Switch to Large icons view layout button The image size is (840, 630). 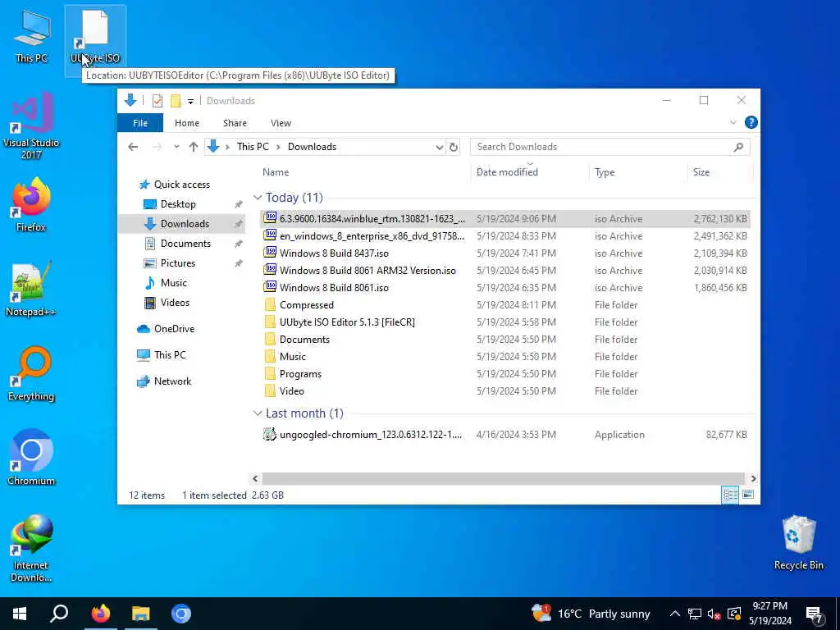pyautogui.click(x=748, y=495)
